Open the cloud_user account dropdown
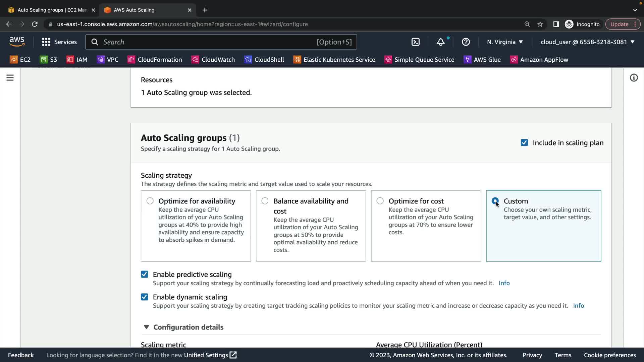The height and width of the screenshot is (362, 644). (587, 42)
